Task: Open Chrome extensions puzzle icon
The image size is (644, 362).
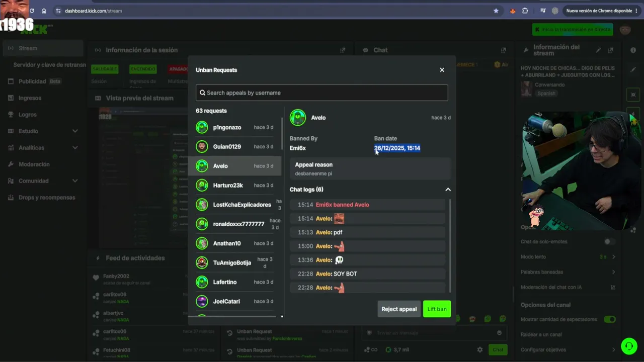Action: click(525, 11)
